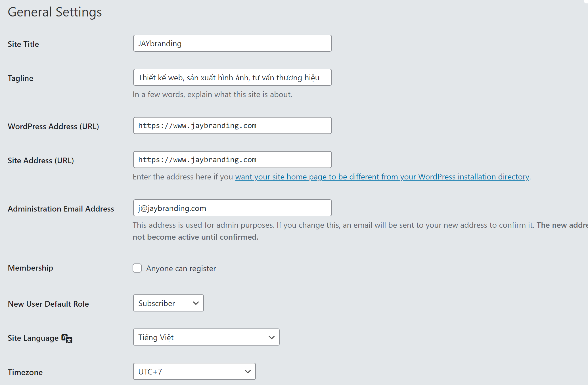Enable the Anyone can register checkbox
This screenshot has height=385, width=588.
pos(137,268)
